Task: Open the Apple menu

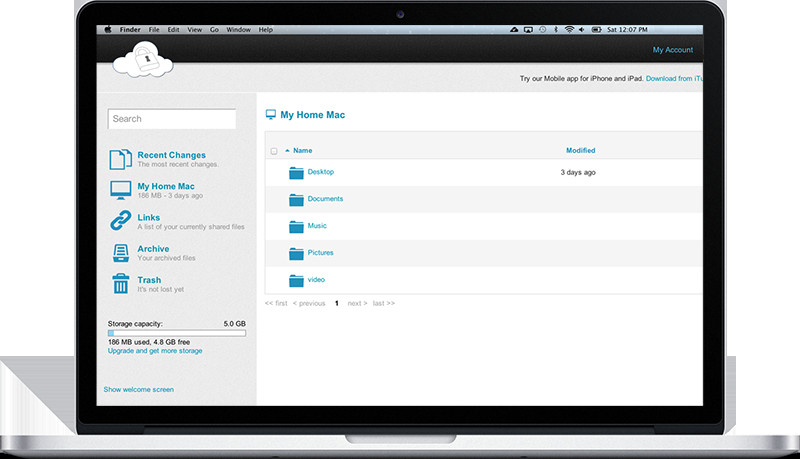Action: 108,30
